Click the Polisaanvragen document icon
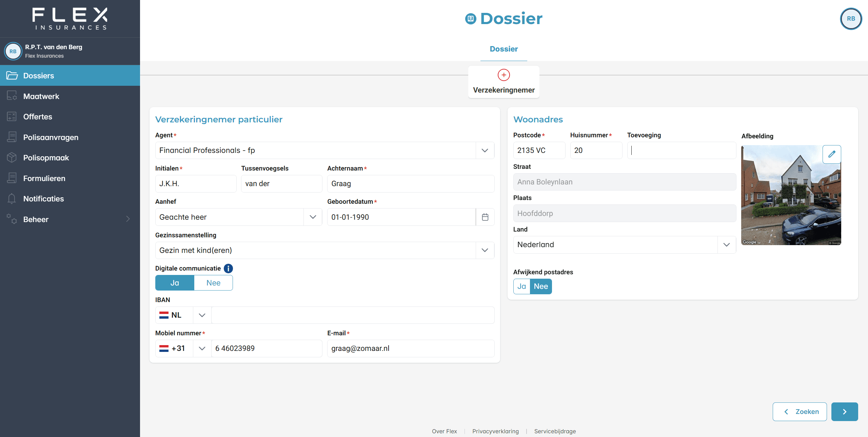 (12, 137)
